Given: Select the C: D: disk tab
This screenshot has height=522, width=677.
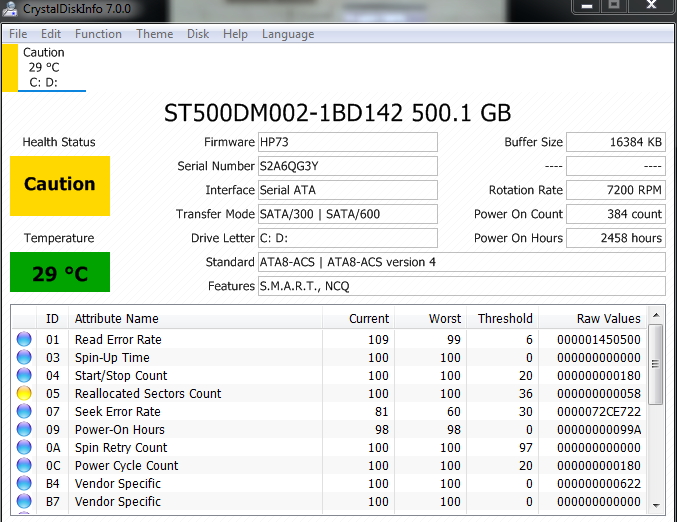Looking at the screenshot, I should pos(44,68).
